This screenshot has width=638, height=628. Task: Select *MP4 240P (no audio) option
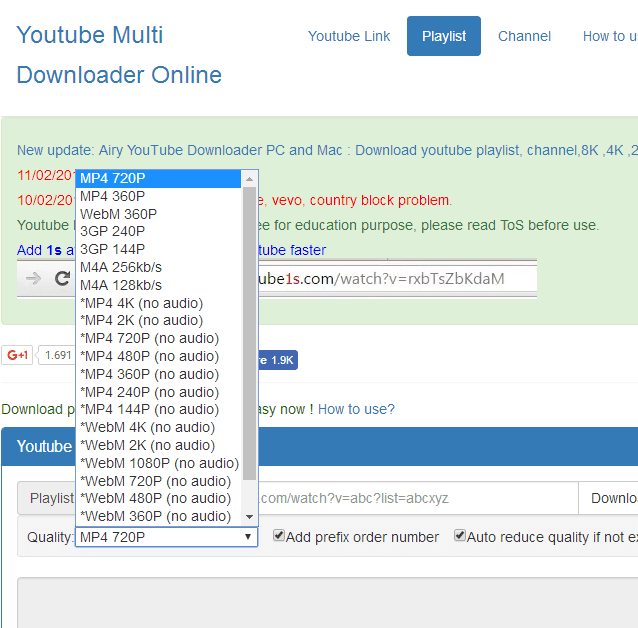(158, 392)
